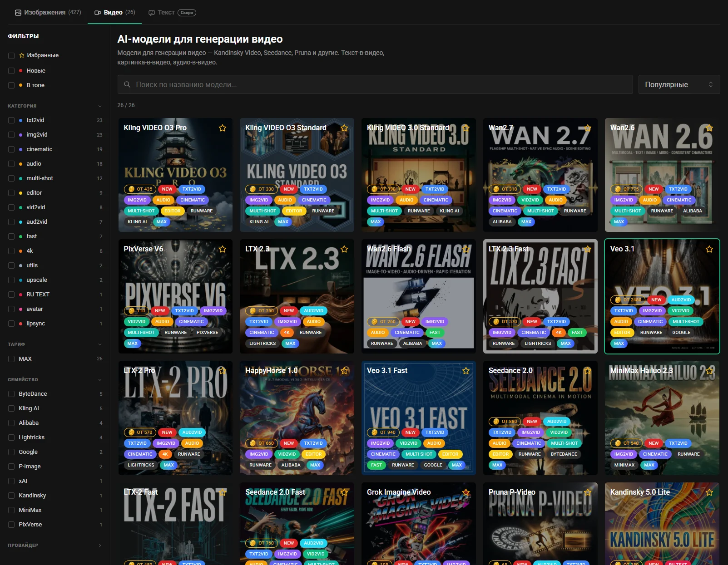The image size is (728, 565).
Task: Toggle the Kandinsky family checkbox
Action: [x=11, y=496]
